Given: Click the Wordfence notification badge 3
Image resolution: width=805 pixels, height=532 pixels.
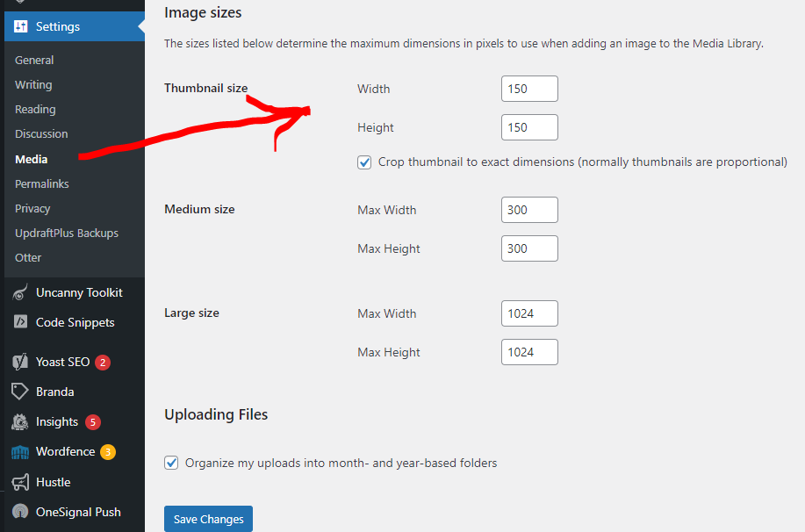Looking at the screenshot, I should pos(108,452).
